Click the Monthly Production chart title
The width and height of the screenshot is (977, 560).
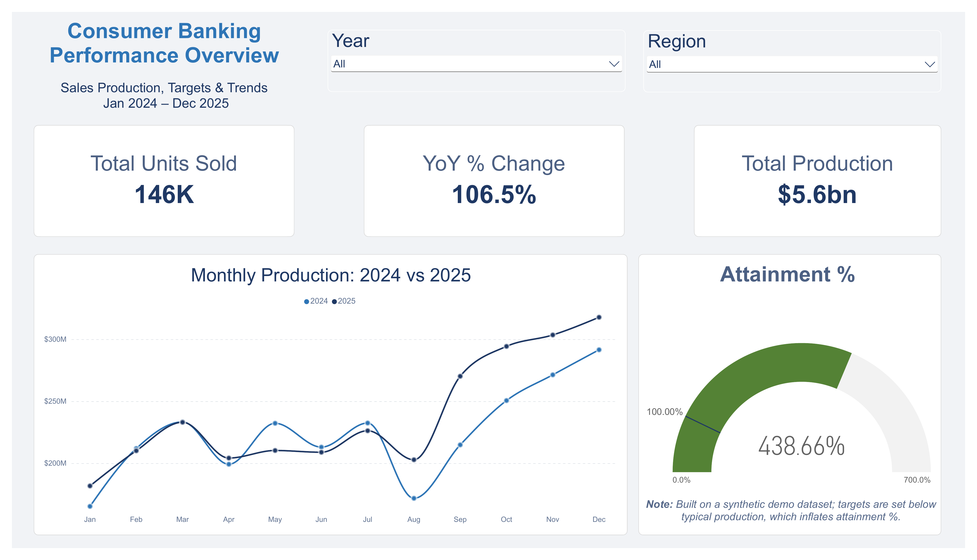[331, 275]
